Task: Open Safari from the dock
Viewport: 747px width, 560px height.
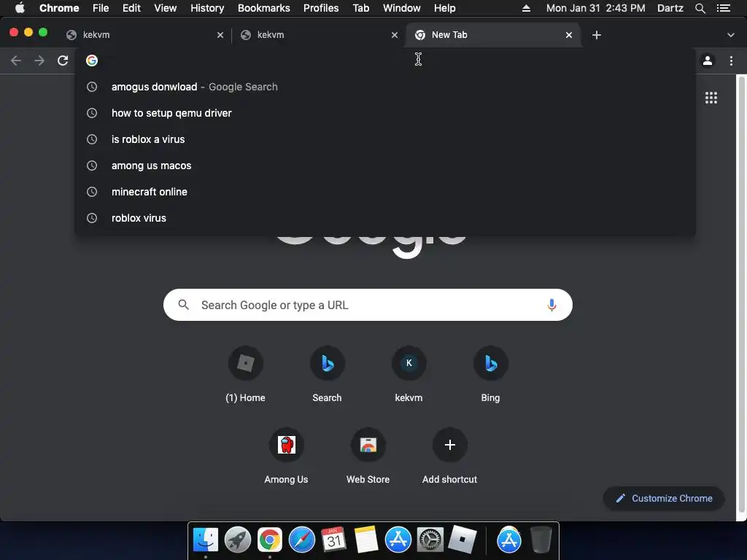Action: tap(301, 540)
